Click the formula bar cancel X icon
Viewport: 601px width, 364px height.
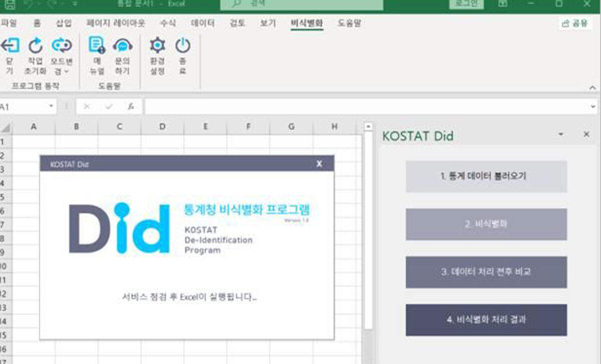pyautogui.click(x=87, y=107)
